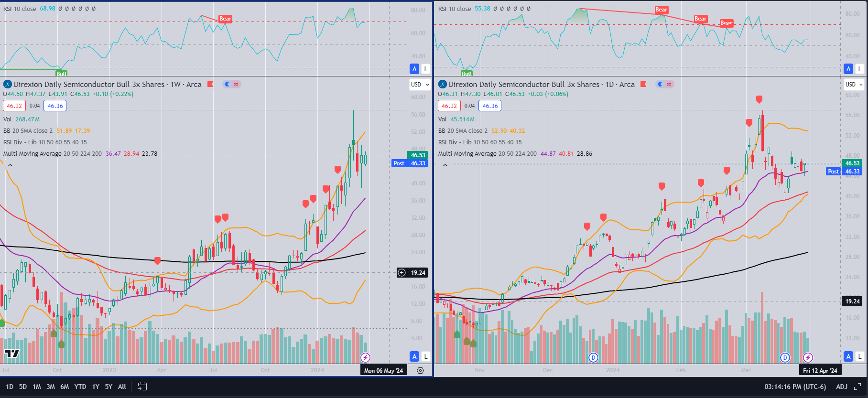
Task: Open chart settings gear on weekly chart
Action: (x=420, y=370)
